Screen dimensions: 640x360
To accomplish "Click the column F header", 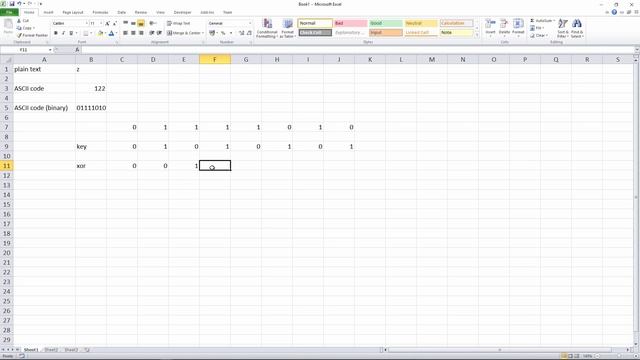I will tap(215, 60).
